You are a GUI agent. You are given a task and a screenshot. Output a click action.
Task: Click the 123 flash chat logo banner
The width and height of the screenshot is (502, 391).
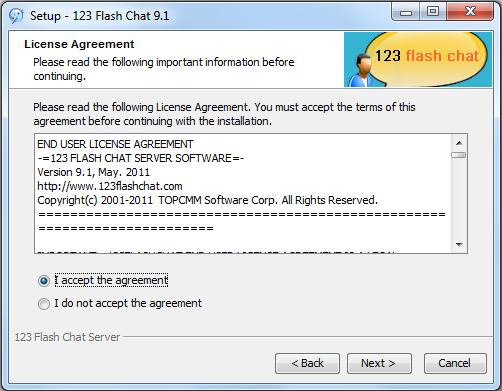pos(418,59)
